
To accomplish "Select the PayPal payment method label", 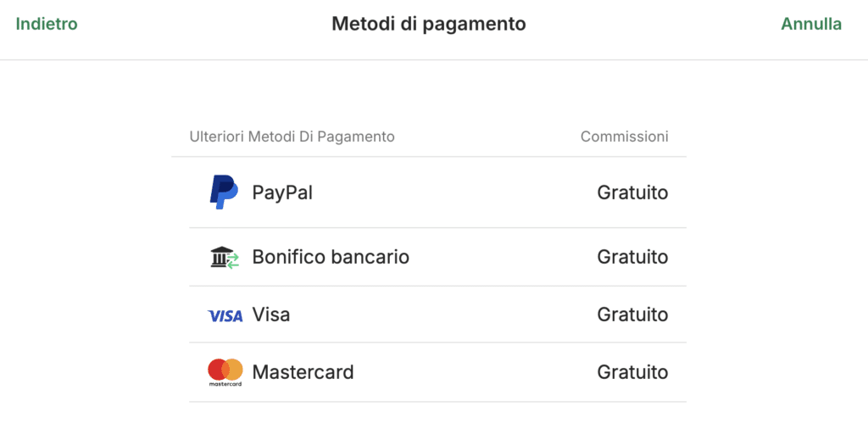I will click(x=282, y=192).
